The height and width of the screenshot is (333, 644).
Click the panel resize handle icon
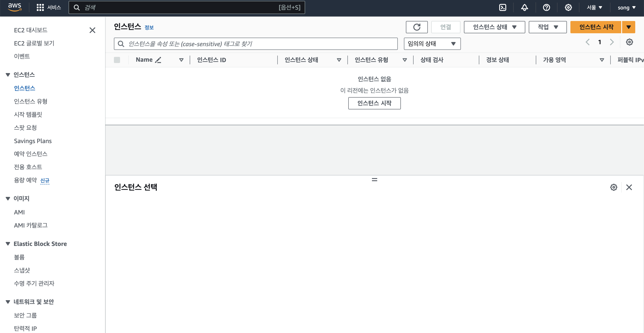coord(375,180)
